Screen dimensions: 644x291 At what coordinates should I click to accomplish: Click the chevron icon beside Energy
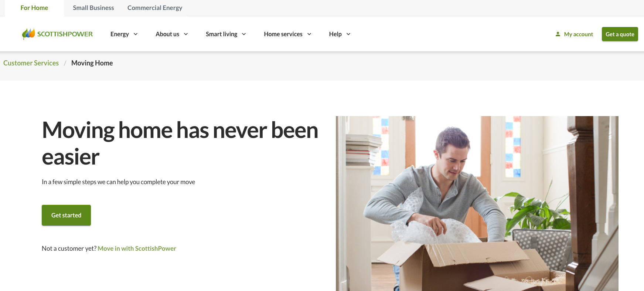tap(136, 34)
